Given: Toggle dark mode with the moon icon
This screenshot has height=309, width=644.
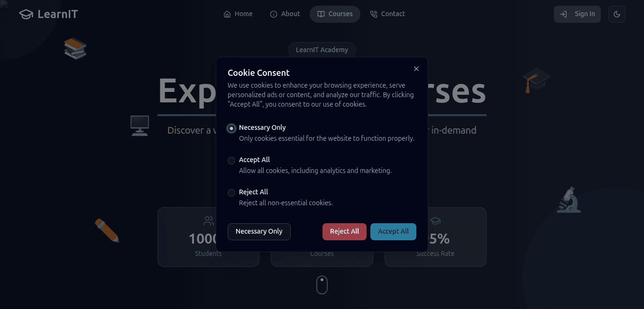Looking at the screenshot, I should point(617,14).
